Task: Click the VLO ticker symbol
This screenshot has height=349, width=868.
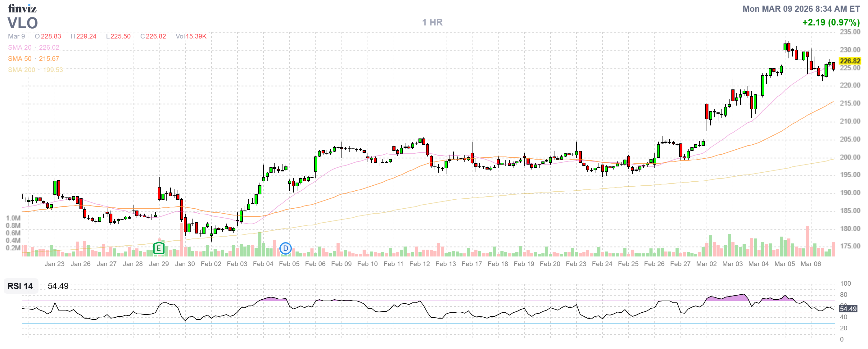Action: click(23, 23)
